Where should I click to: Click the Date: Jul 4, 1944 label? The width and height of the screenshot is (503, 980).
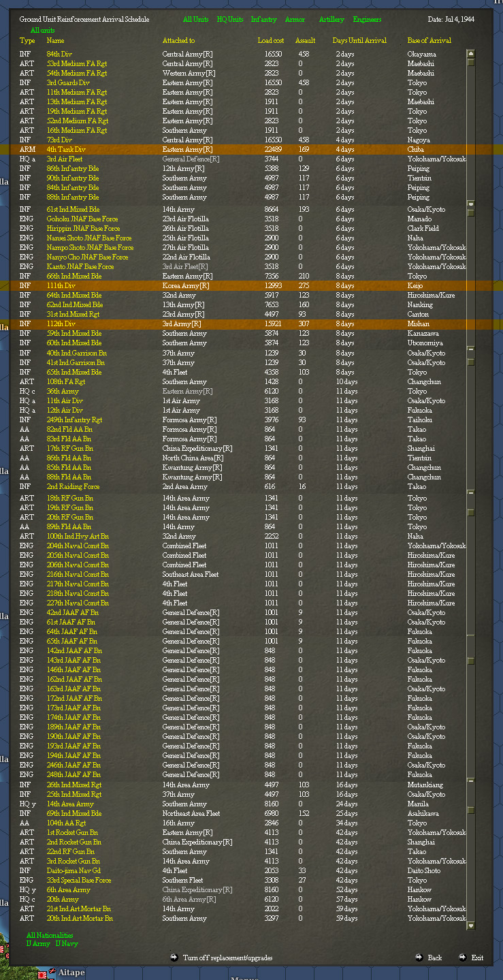[x=451, y=20]
